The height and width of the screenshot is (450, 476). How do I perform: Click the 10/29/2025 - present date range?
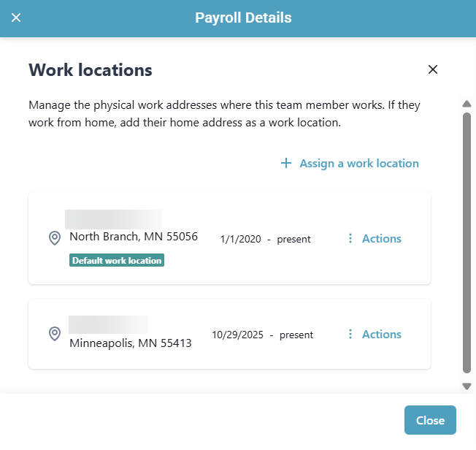coord(262,335)
